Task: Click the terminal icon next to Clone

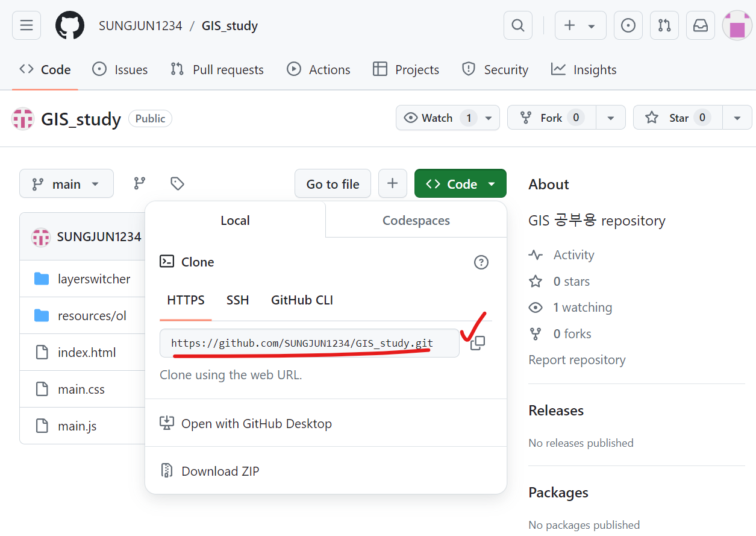Action: click(167, 262)
